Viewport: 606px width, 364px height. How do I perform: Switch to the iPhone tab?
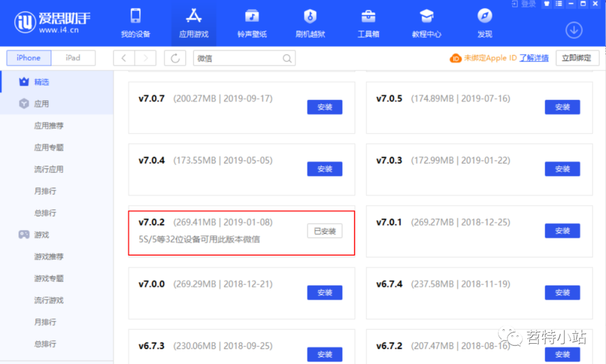(29, 58)
